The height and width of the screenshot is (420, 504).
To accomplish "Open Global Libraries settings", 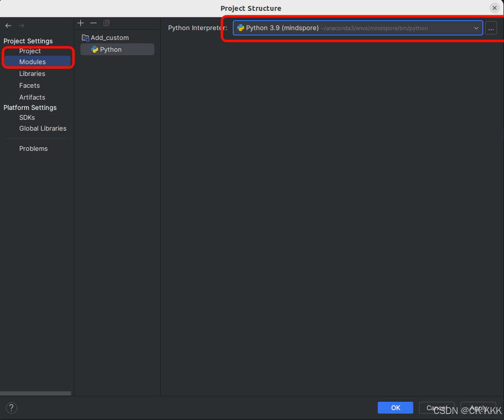I will point(43,129).
